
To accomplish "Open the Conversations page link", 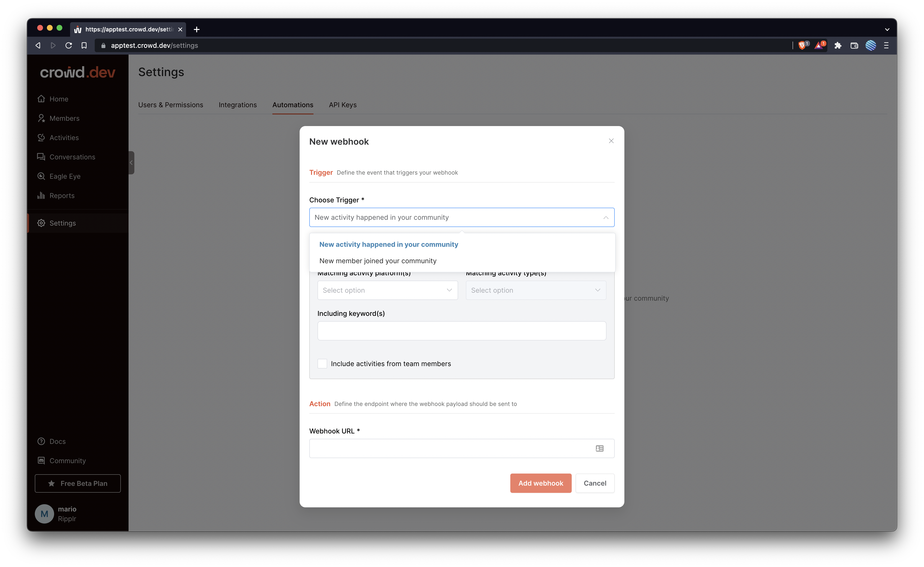I will click(72, 157).
